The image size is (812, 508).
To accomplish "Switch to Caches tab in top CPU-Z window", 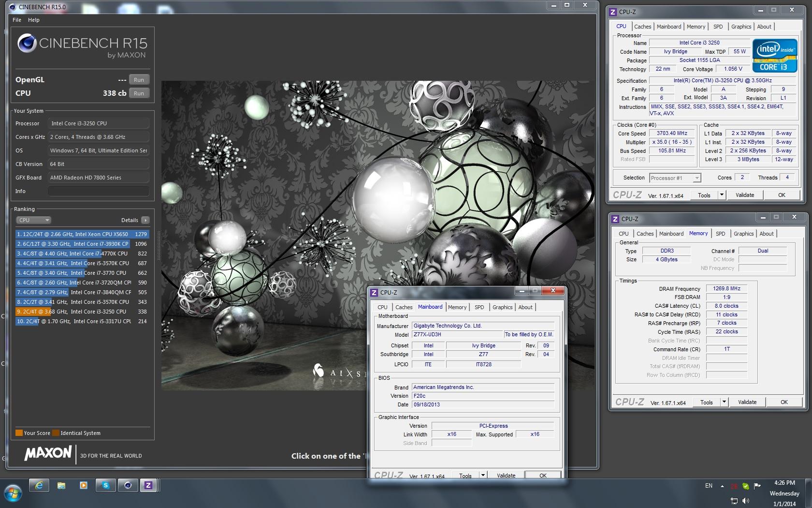I will click(642, 27).
